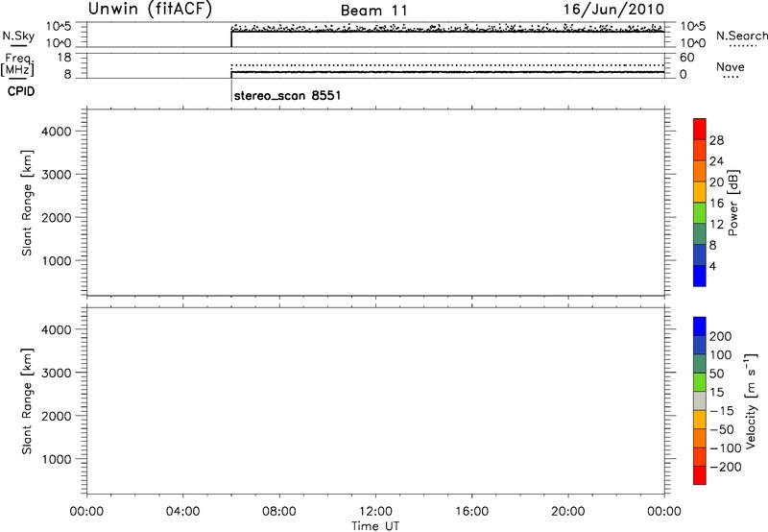768x532 pixels.
Task: Click the 'Beam 11' heading
Action: (373, 11)
